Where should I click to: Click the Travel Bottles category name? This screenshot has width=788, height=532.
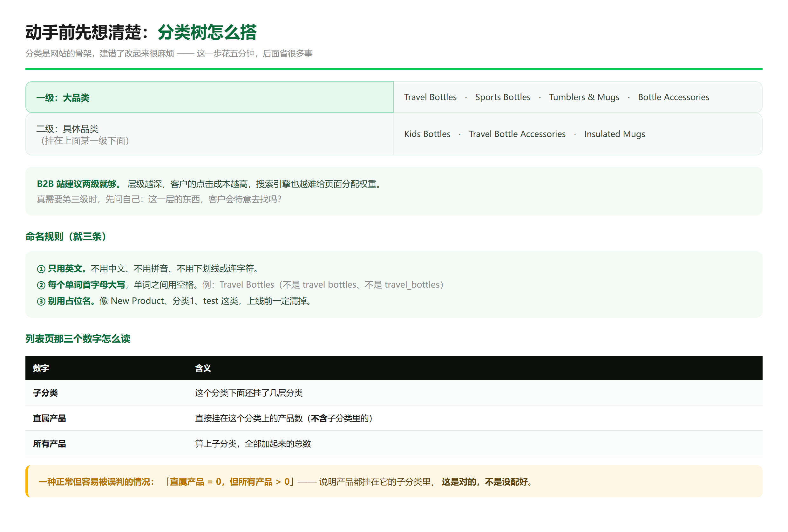(x=430, y=97)
